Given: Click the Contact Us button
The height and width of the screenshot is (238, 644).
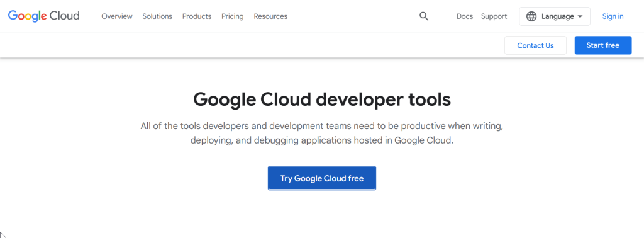Looking at the screenshot, I should (536, 45).
